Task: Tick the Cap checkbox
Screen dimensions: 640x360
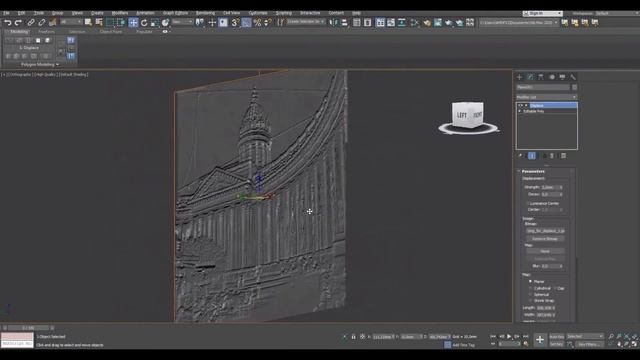Action: pos(556,289)
